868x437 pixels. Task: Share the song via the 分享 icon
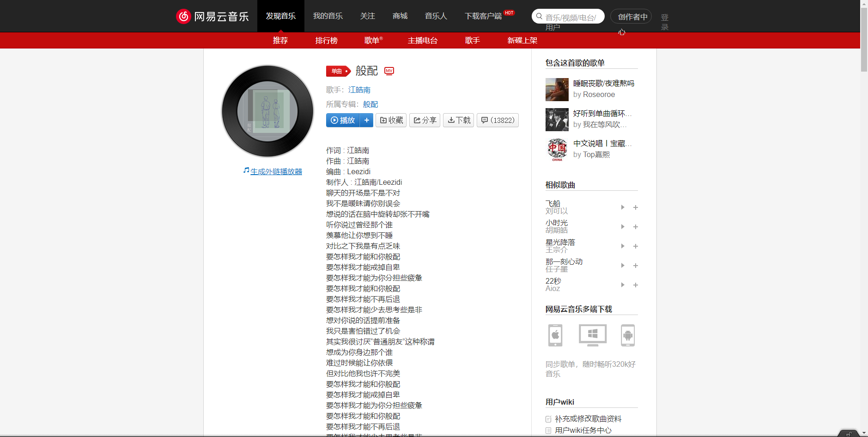tap(425, 120)
